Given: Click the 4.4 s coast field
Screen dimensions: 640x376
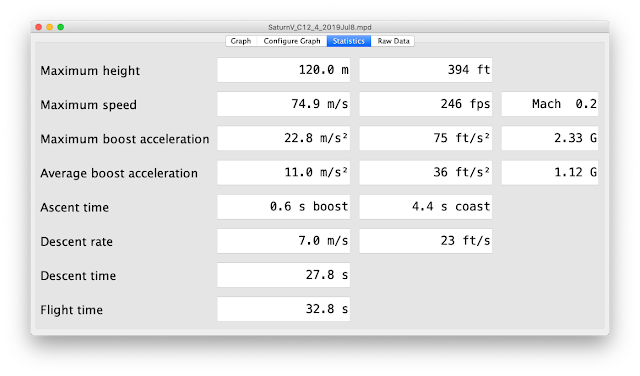Looking at the screenshot, I should [426, 207].
